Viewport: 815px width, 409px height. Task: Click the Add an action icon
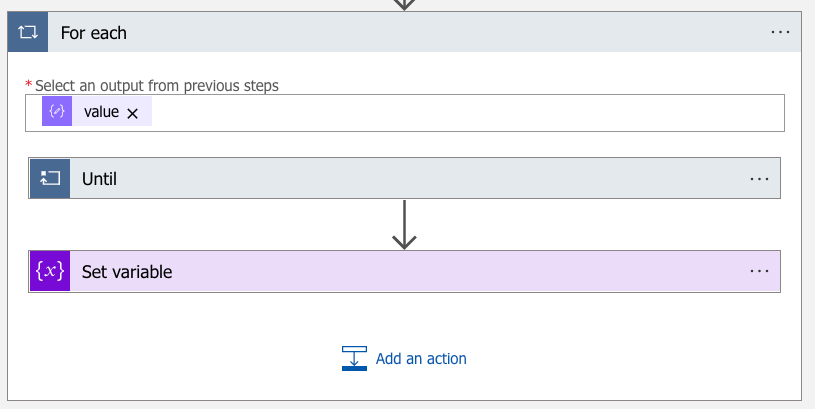coord(354,358)
